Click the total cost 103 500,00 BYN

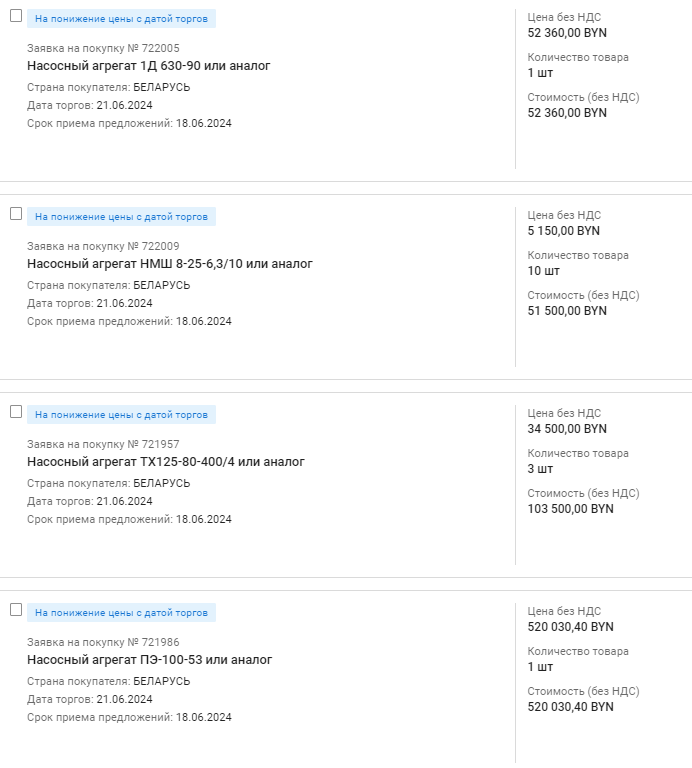coord(570,509)
